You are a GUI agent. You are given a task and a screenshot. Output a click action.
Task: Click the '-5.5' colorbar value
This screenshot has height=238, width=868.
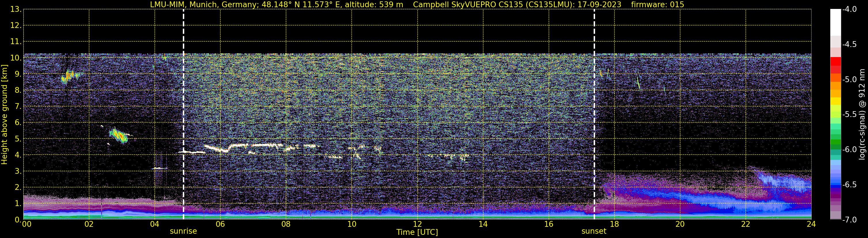tap(850, 114)
